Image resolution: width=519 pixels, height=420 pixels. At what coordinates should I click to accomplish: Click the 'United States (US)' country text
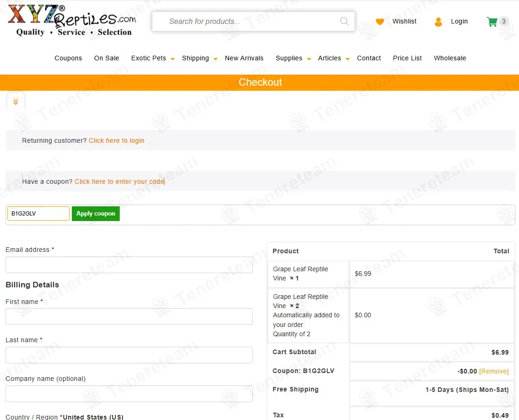click(x=93, y=417)
